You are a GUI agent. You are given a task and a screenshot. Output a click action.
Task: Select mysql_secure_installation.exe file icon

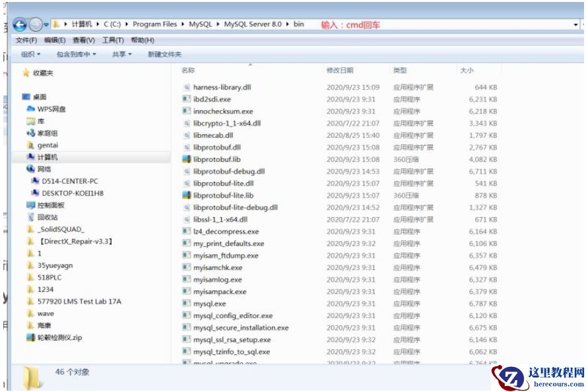pyautogui.click(x=186, y=327)
